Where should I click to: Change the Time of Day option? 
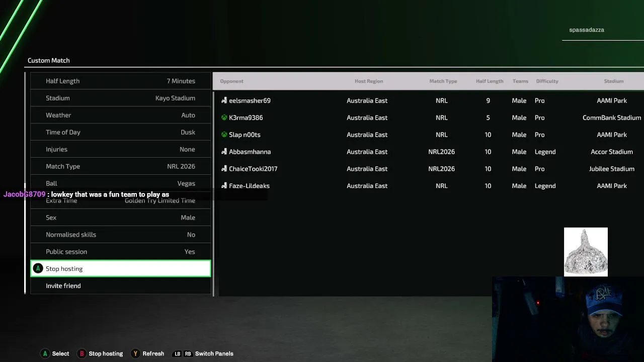coord(121,132)
